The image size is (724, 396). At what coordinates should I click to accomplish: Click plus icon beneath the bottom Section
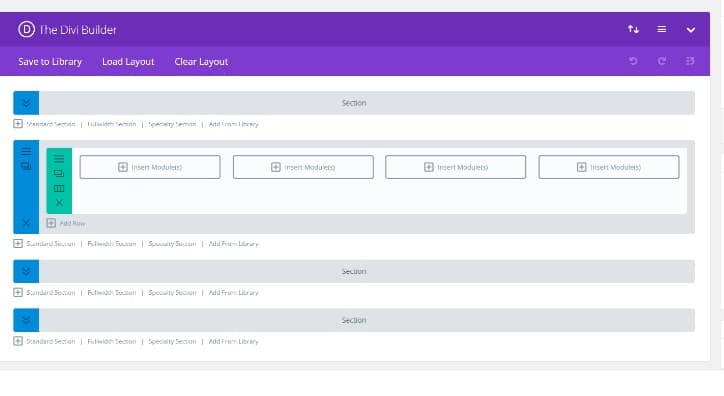coord(18,341)
